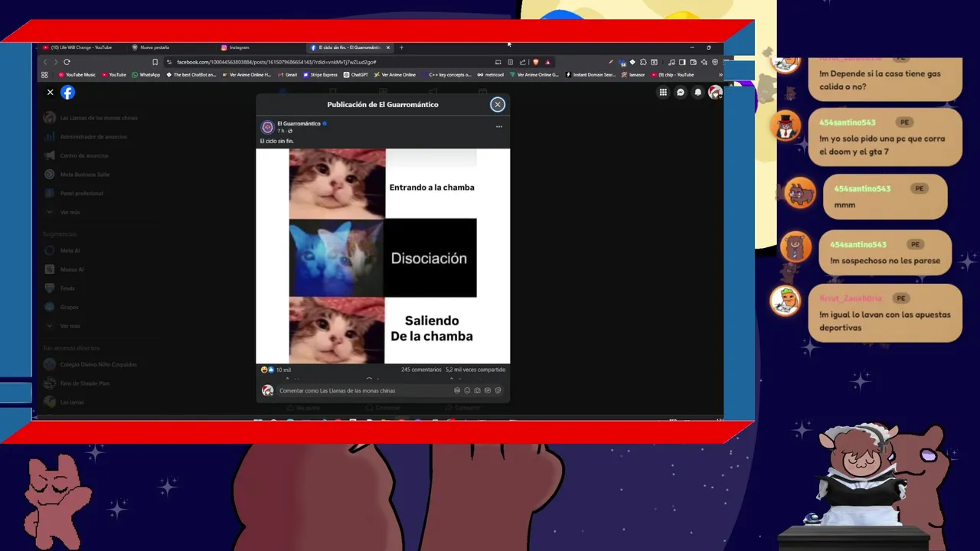Close the post dialog with the X button

(498, 104)
